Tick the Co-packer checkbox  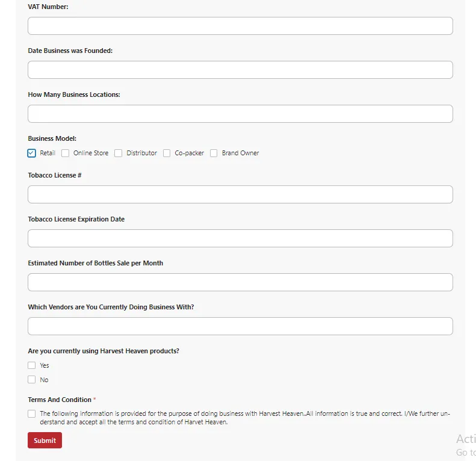[167, 153]
